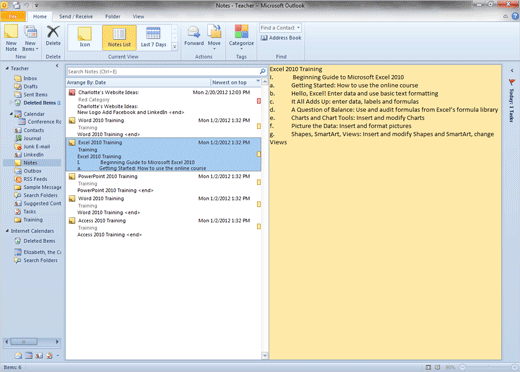
Task: Select Charlotte's Website Ideas note
Action: tap(163, 102)
